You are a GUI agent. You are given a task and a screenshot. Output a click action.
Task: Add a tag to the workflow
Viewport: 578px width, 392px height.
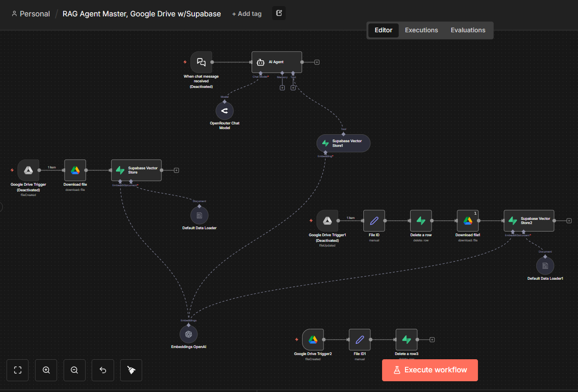coord(246,14)
